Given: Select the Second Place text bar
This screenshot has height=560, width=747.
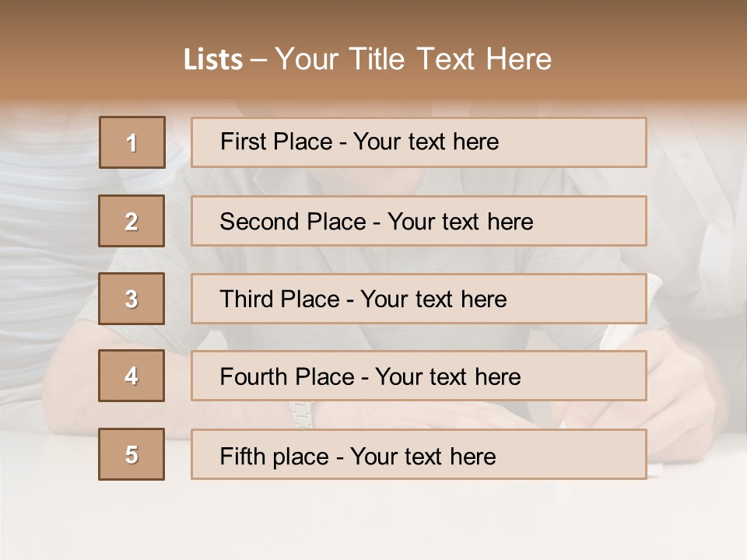Looking at the screenshot, I should coord(419,221).
